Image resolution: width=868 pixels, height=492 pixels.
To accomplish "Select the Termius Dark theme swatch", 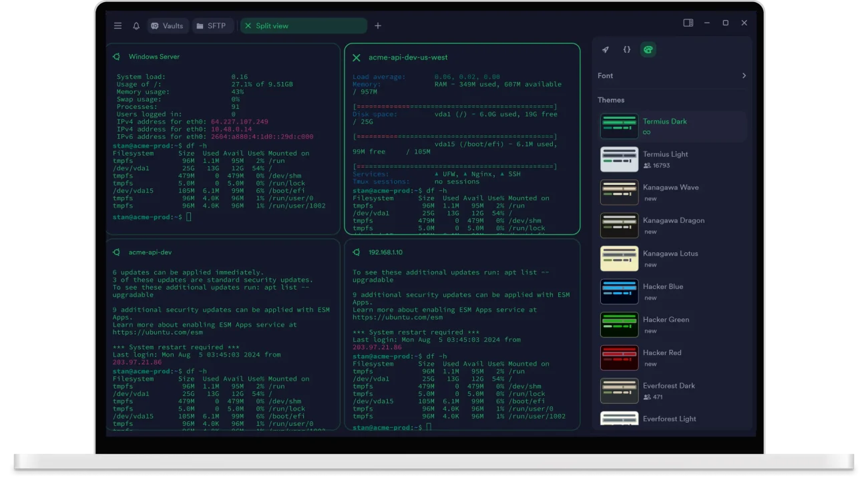I will (x=619, y=126).
